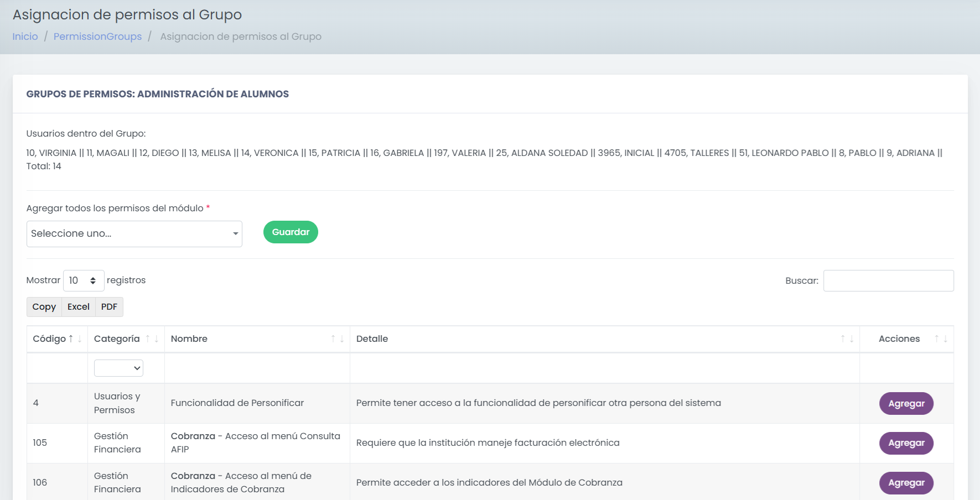
Task: Select 'Usuarios y Permisos' category cell
Action: (x=126, y=403)
